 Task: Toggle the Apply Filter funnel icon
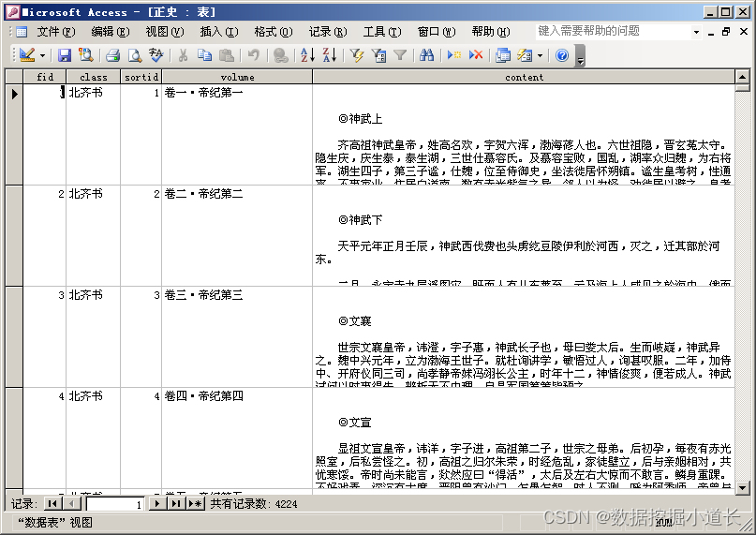(x=400, y=55)
